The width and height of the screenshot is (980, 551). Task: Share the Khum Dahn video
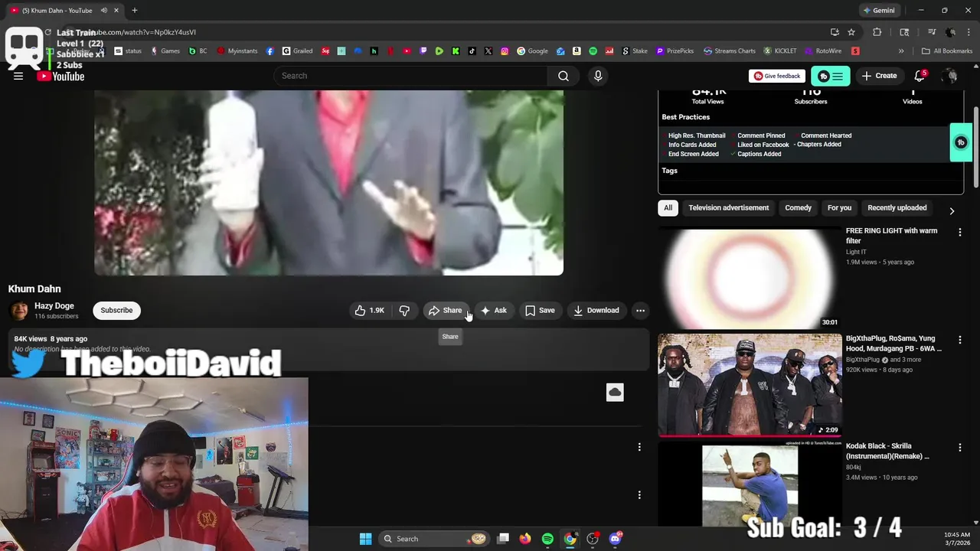pyautogui.click(x=446, y=310)
